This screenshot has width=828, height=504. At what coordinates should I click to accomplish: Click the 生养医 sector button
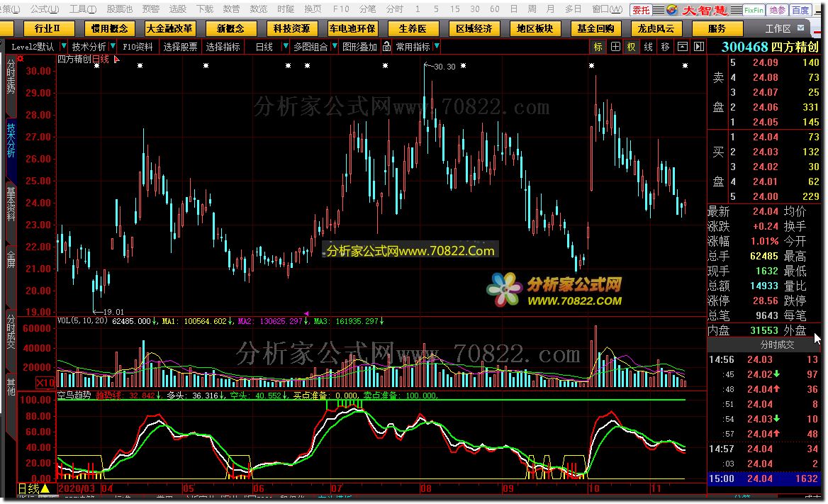click(x=413, y=28)
